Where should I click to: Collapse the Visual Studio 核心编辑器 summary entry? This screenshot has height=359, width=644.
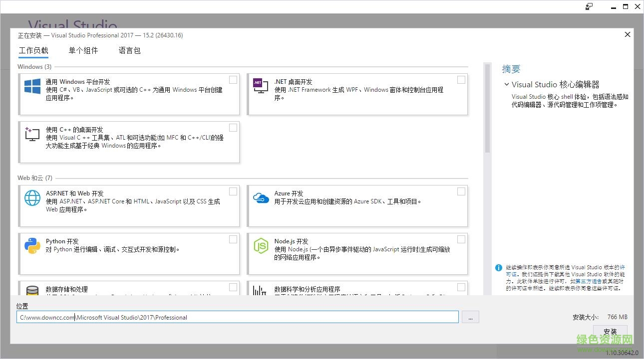pos(507,84)
